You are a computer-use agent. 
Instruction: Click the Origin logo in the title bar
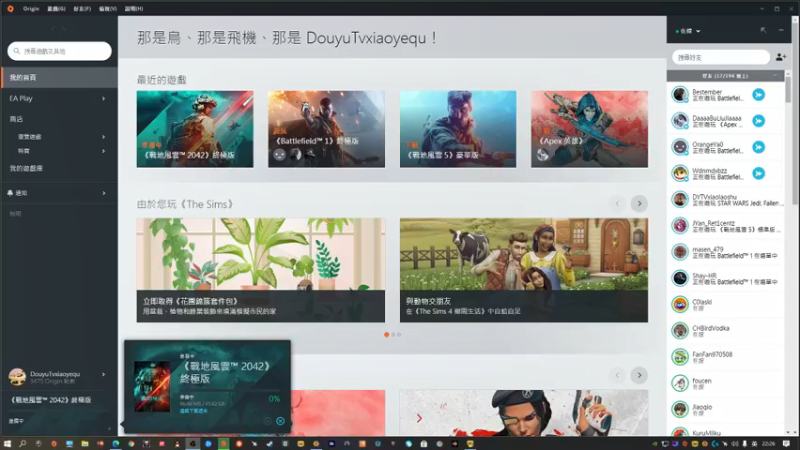click(10, 9)
